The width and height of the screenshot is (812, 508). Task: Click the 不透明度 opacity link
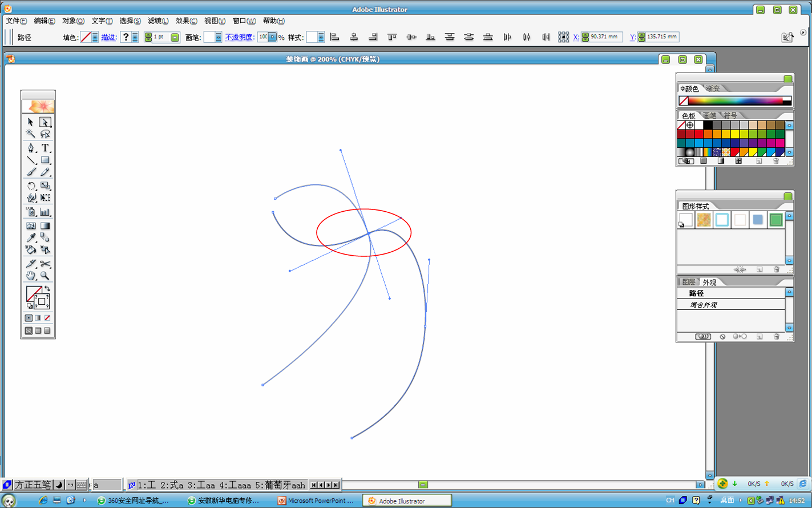pos(239,37)
